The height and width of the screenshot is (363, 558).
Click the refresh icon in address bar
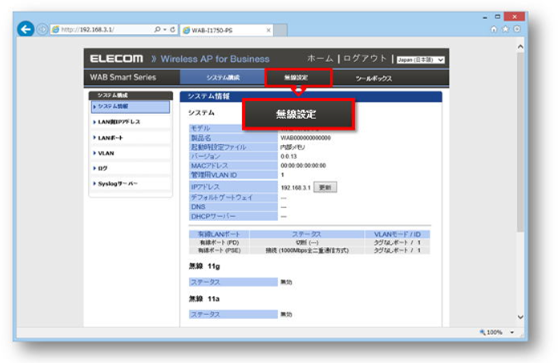pyautogui.click(x=173, y=29)
